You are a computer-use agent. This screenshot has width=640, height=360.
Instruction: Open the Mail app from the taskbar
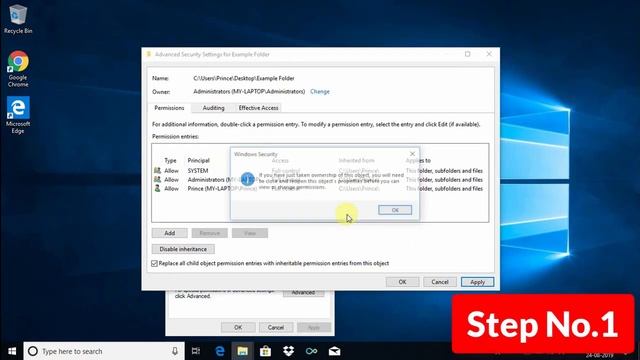pyautogui.click(x=334, y=351)
